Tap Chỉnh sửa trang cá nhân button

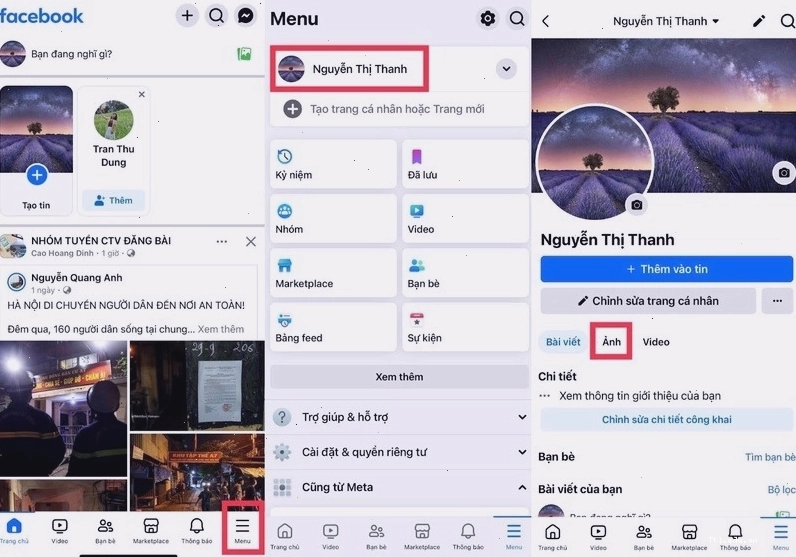648,301
